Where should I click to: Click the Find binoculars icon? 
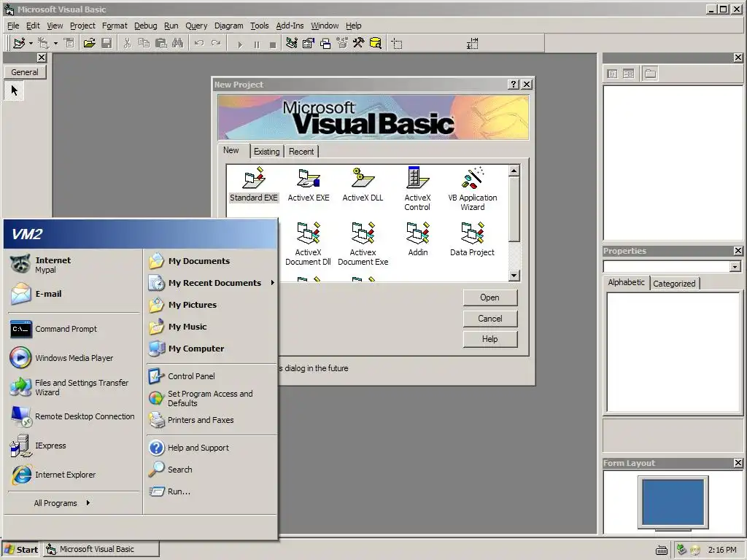pyautogui.click(x=178, y=43)
